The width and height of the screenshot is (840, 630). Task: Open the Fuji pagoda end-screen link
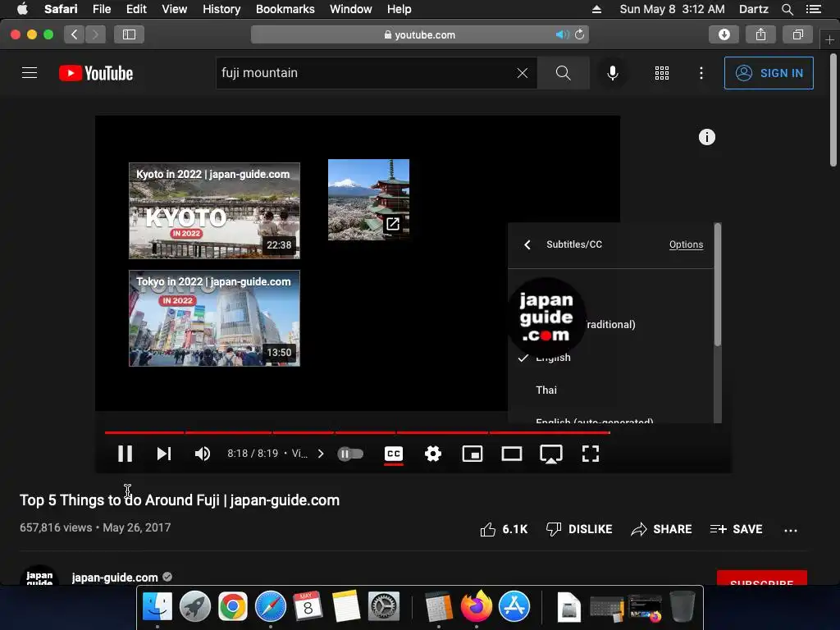[368, 199]
